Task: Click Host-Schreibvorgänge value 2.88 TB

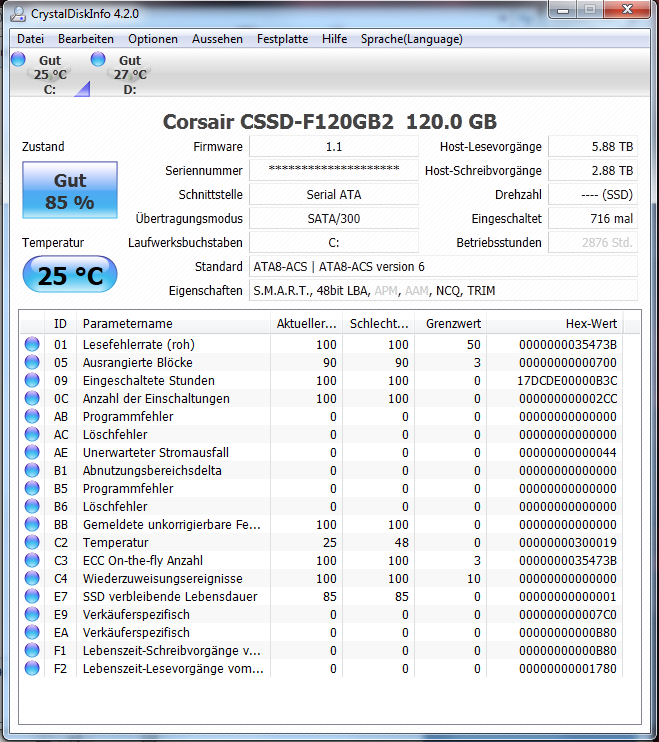Action: pyautogui.click(x=593, y=170)
